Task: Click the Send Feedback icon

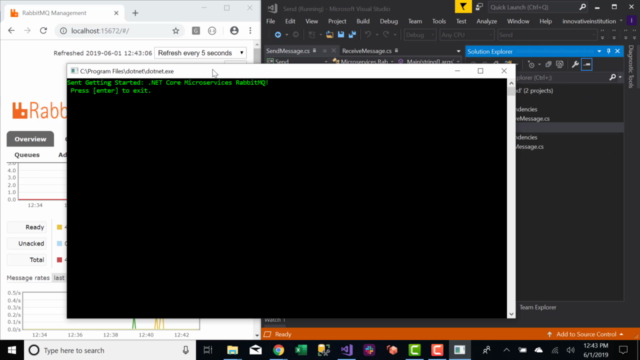Action: [x=479, y=7]
